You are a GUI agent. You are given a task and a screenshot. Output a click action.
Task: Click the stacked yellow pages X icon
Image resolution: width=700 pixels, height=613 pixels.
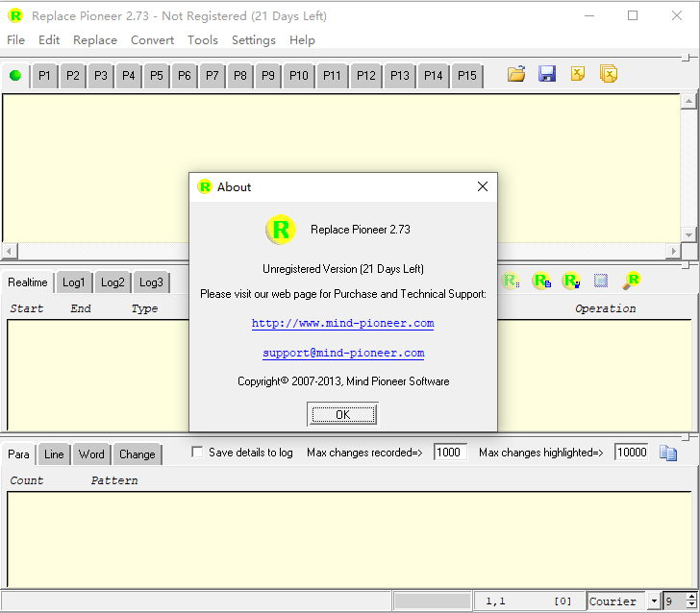608,74
